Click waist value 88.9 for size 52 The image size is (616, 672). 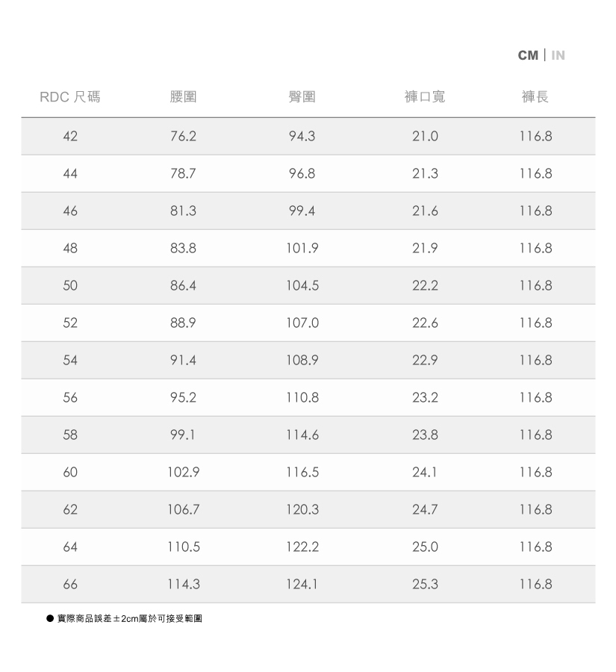click(183, 323)
